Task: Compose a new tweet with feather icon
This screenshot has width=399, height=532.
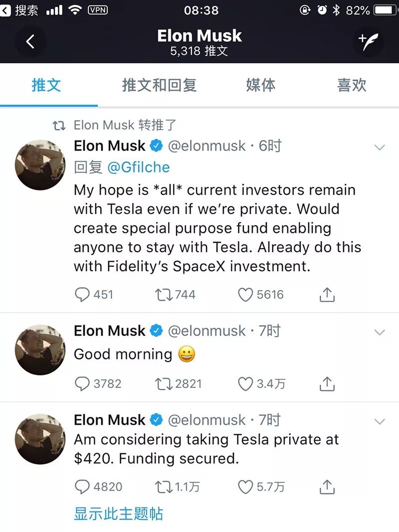Action: [368, 41]
